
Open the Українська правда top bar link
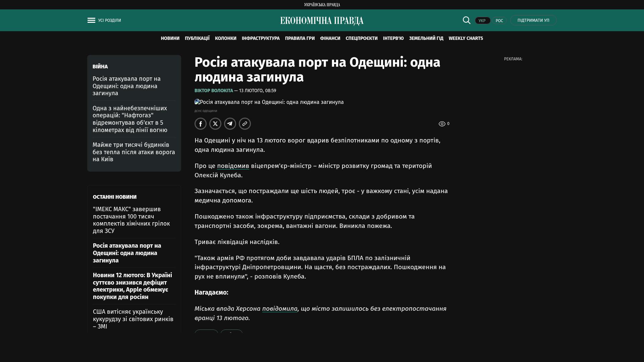[322, 5]
